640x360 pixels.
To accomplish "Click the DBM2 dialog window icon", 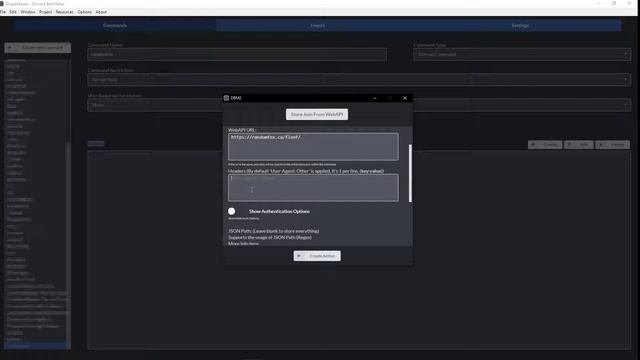I will click(x=226, y=98).
